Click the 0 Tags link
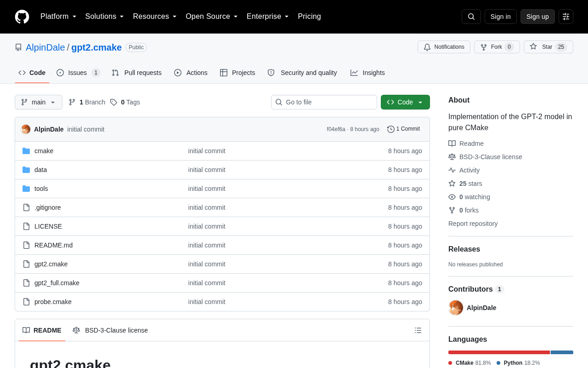 [125, 102]
